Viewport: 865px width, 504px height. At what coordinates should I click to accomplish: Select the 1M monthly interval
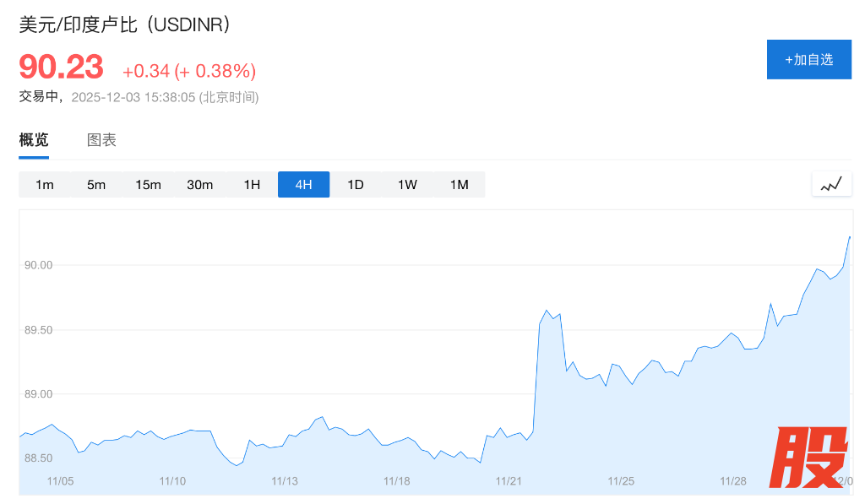459,185
